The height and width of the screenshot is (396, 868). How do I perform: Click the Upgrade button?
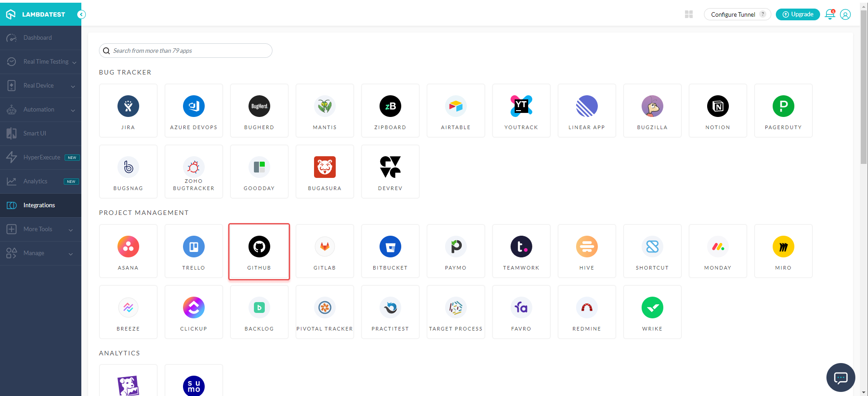[798, 14]
